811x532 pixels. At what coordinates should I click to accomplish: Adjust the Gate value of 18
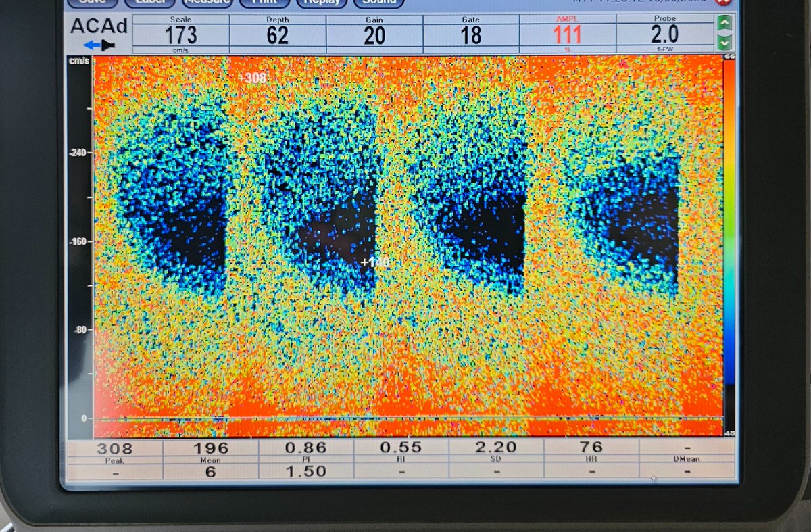click(x=468, y=32)
